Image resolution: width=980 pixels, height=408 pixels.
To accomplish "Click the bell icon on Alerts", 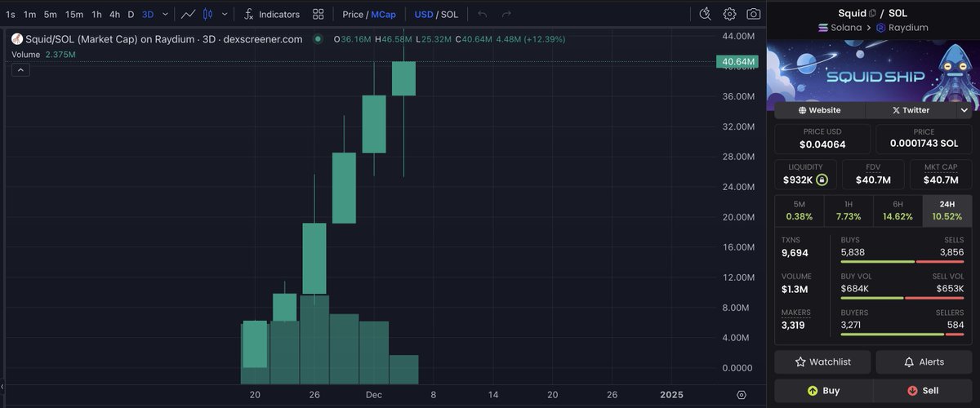I will tap(909, 361).
